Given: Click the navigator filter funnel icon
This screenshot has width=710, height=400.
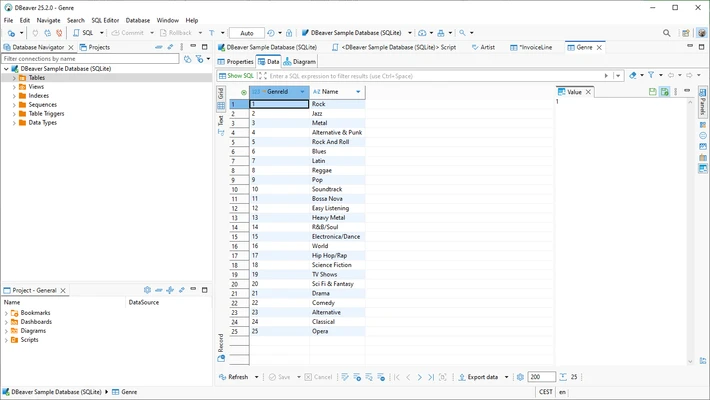Looking at the screenshot, I should [199, 59].
